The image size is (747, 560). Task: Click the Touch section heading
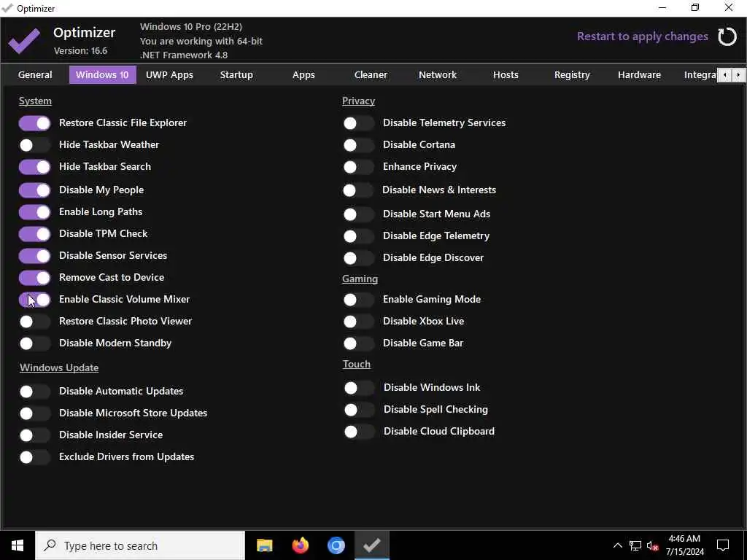pos(356,365)
